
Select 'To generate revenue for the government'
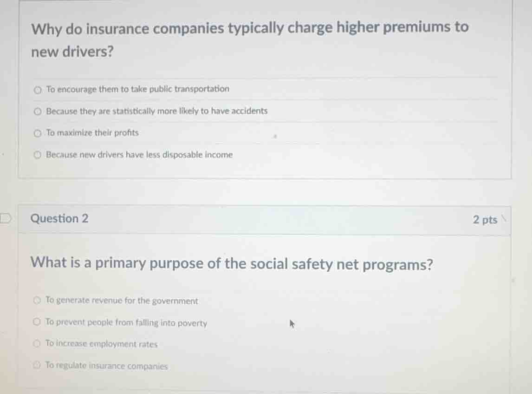tap(122, 301)
